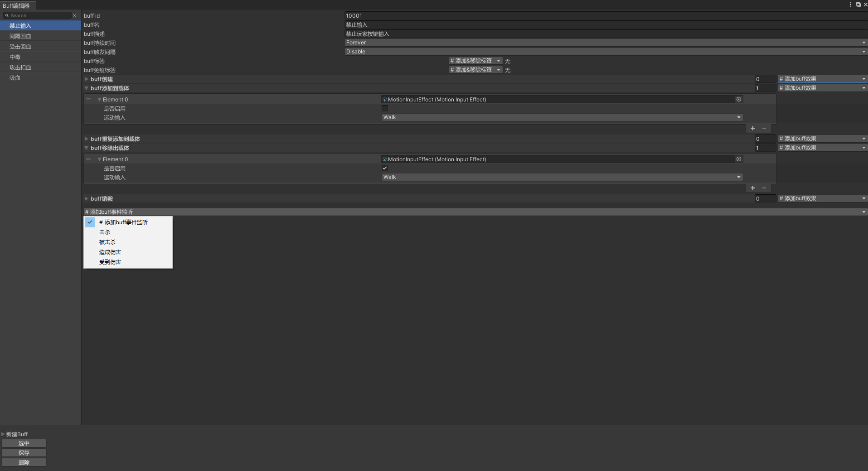Click the 添加buff事件监听 dropdown bar
This screenshot has height=471, width=868.
[475, 212]
